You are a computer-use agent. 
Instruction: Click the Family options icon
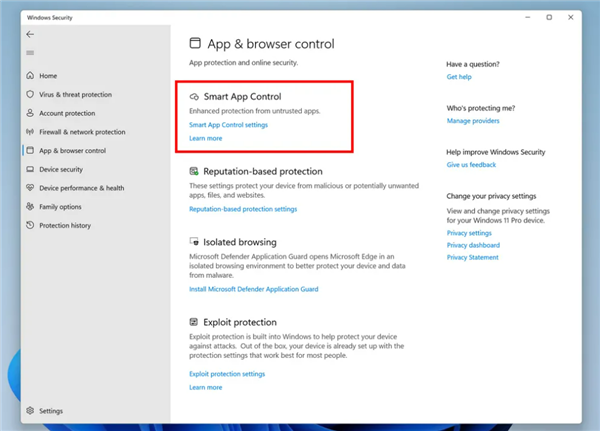tap(30, 207)
